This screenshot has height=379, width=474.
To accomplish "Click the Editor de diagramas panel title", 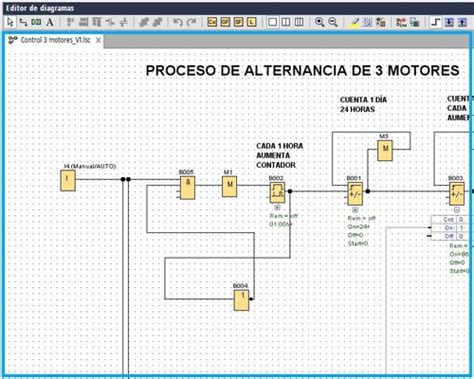I will pos(40,8).
